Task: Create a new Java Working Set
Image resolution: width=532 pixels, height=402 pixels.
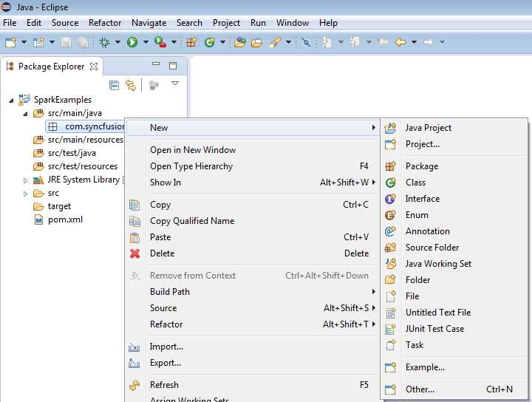Action: 454,264
